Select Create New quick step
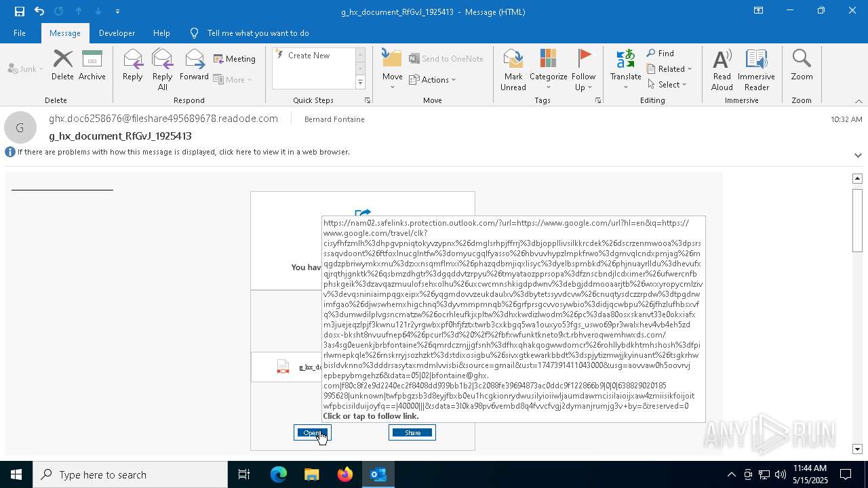The width and height of the screenshot is (868, 488). tap(309, 56)
